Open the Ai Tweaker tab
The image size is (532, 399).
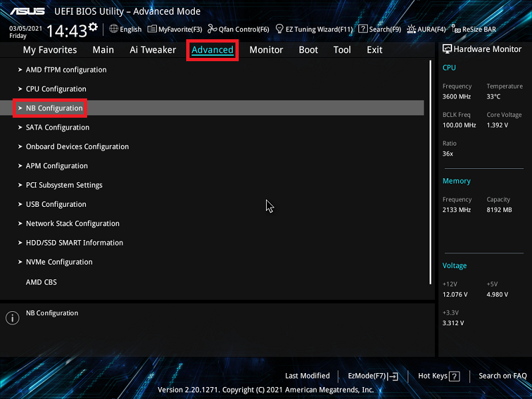[153, 50]
